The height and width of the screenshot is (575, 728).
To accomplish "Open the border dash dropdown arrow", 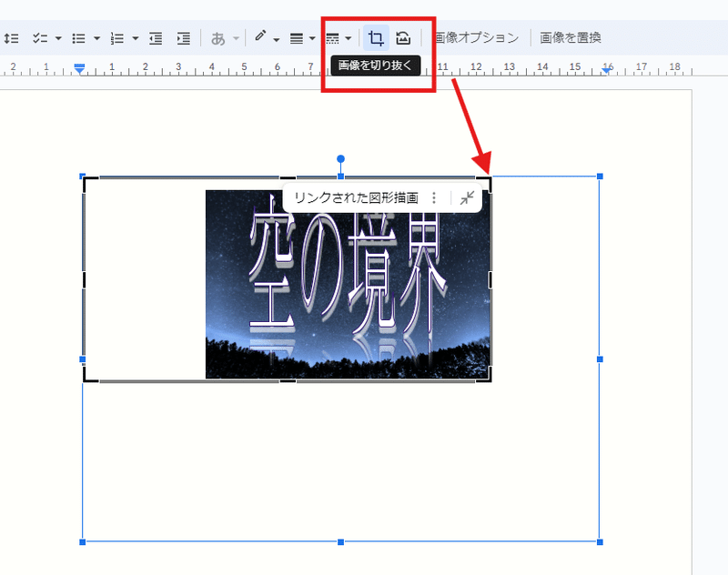I will [x=349, y=38].
